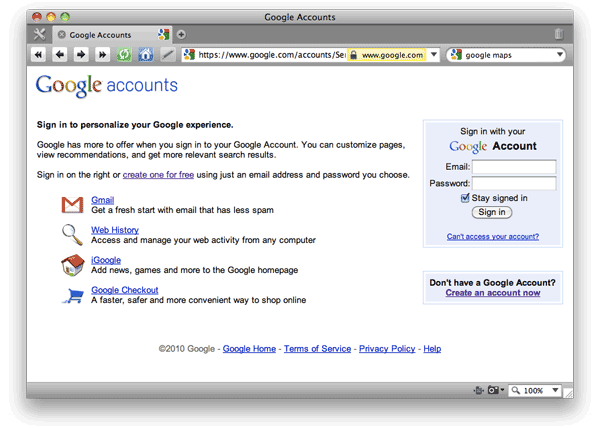Click 'Create an account now' link
Screen dimensions: 600x428
click(x=493, y=293)
